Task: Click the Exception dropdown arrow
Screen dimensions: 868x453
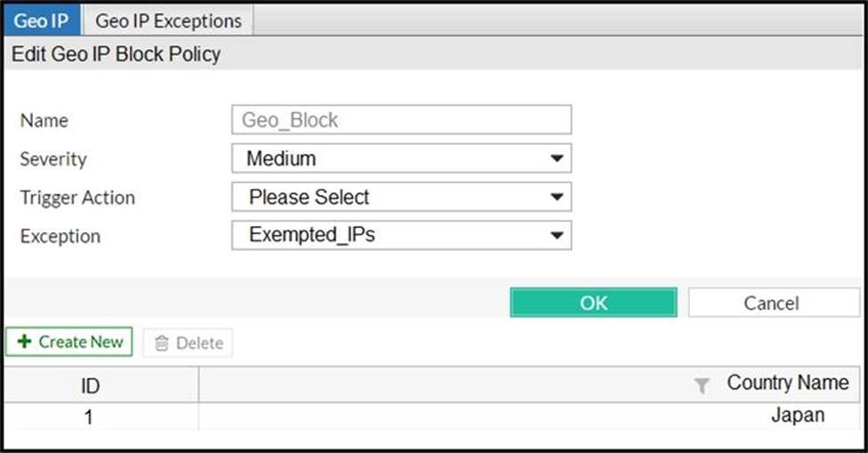Action: point(557,235)
